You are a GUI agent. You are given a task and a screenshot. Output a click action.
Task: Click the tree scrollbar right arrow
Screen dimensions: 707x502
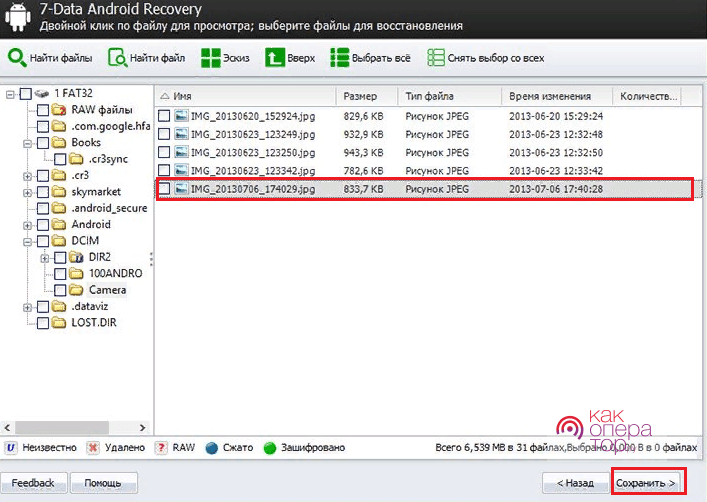click(x=142, y=427)
